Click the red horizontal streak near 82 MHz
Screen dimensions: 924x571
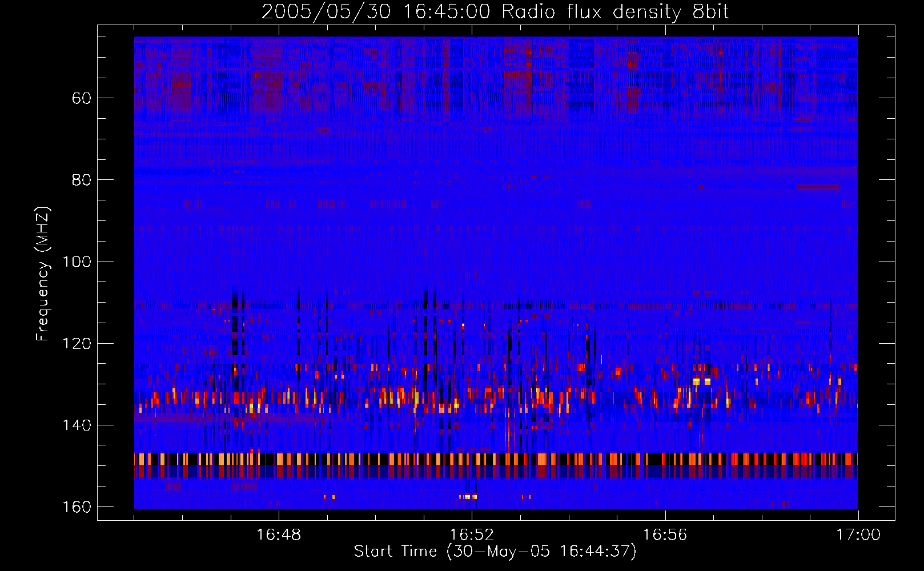point(818,187)
